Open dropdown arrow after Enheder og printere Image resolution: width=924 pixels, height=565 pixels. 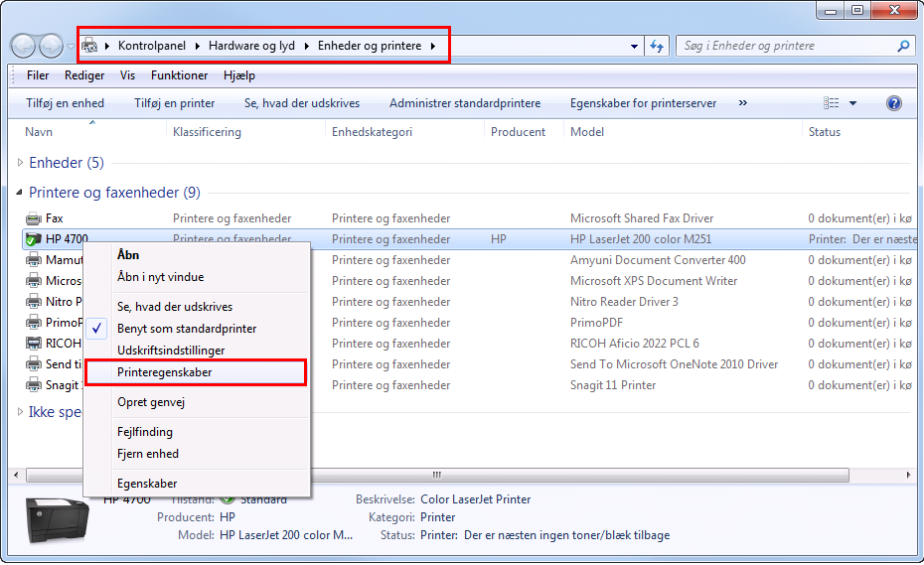(x=433, y=46)
